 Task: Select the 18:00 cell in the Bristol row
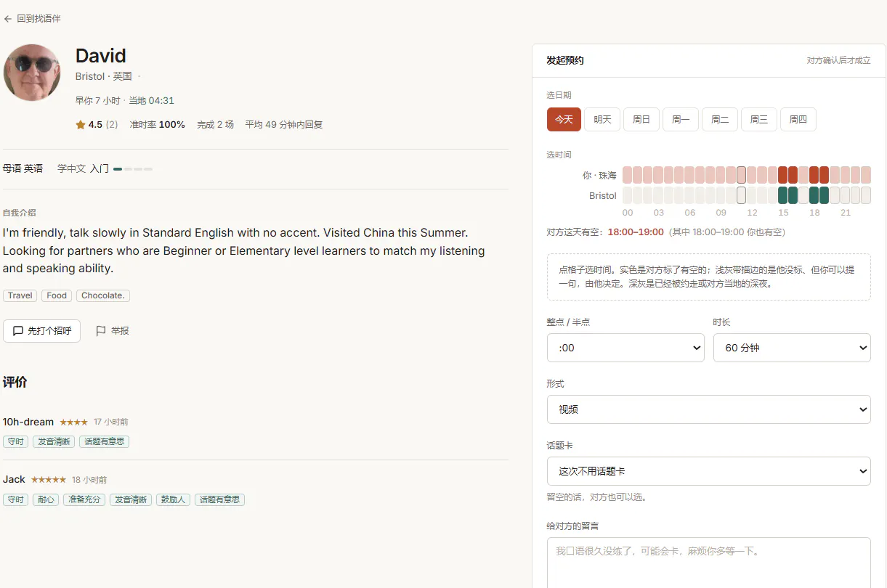(x=814, y=195)
